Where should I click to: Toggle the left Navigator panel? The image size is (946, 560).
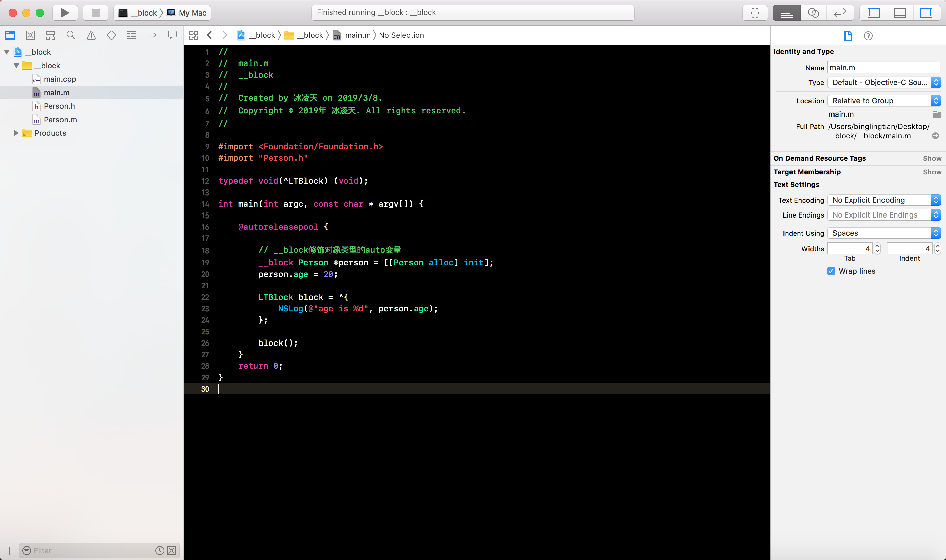[873, 13]
